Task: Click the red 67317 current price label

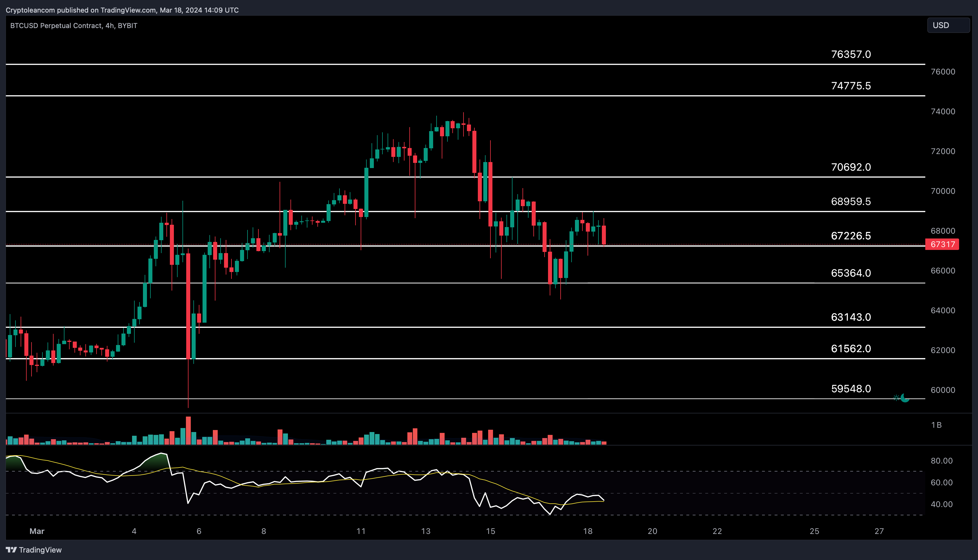Action: click(942, 244)
